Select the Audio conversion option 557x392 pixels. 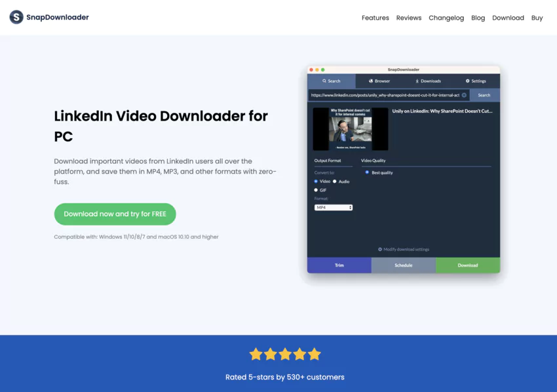tap(336, 182)
